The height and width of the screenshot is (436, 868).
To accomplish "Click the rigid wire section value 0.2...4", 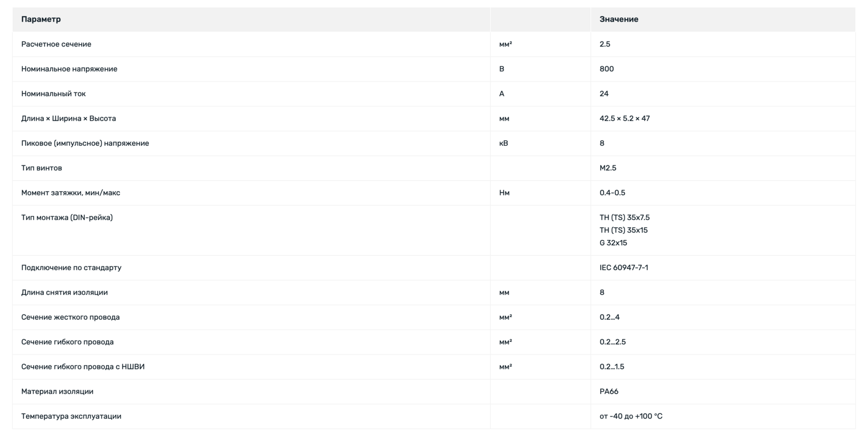I will point(609,317).
